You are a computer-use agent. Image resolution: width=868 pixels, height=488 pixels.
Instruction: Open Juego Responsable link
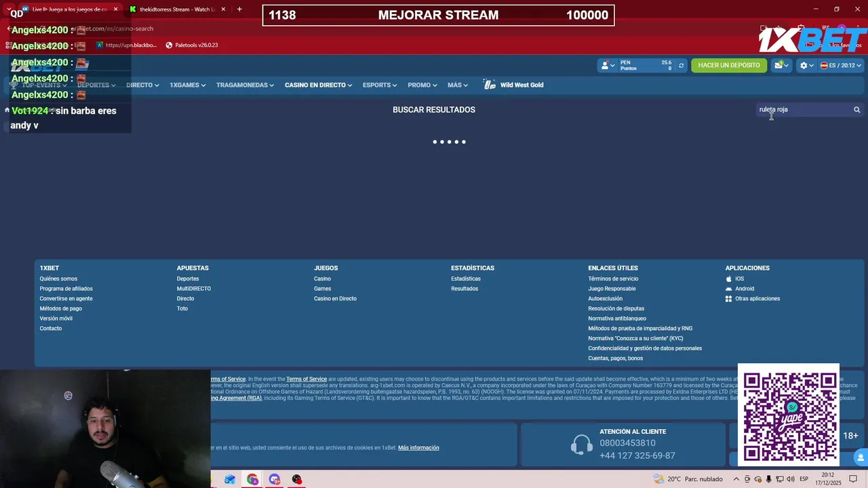pyautogui.click(x=612, y=289)
